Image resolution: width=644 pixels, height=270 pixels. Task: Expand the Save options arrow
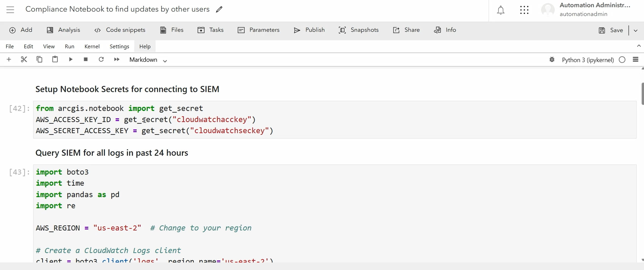tap(636, 31)
